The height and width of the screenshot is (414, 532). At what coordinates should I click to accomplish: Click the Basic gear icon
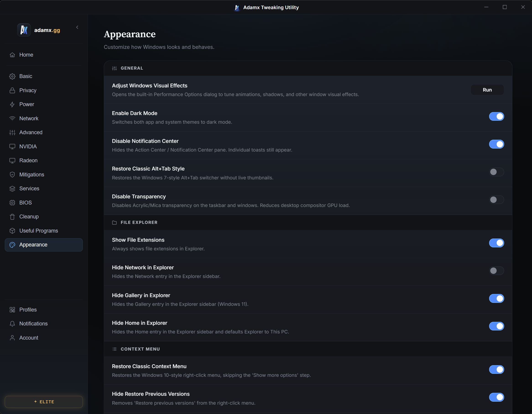pos(12,76)
